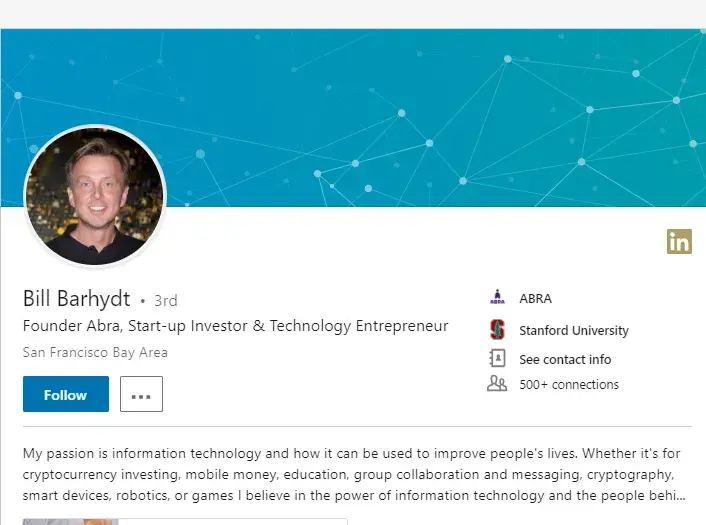
Task: Open the ABRA company link
Action: 535,298
